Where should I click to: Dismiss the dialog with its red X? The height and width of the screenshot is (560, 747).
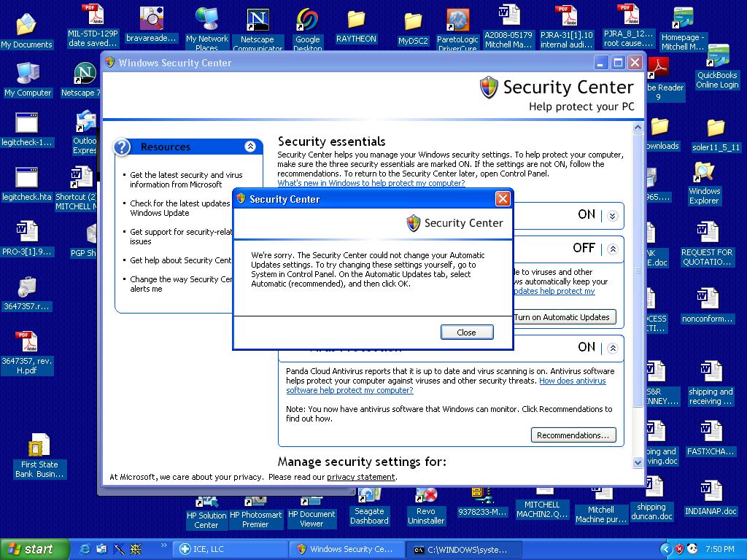[503, 198]
